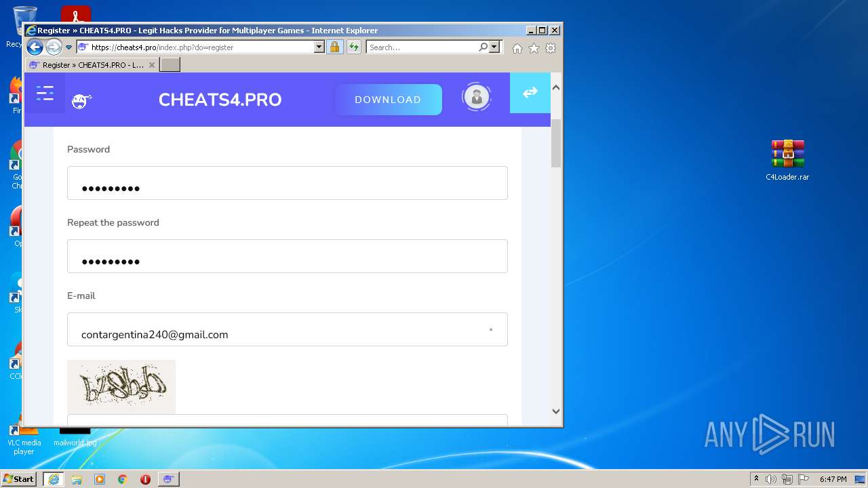This screenshot has width=868, height=488.
Task: Select mailworld.jpg desktop file
Action: click(x=75, y=437)
